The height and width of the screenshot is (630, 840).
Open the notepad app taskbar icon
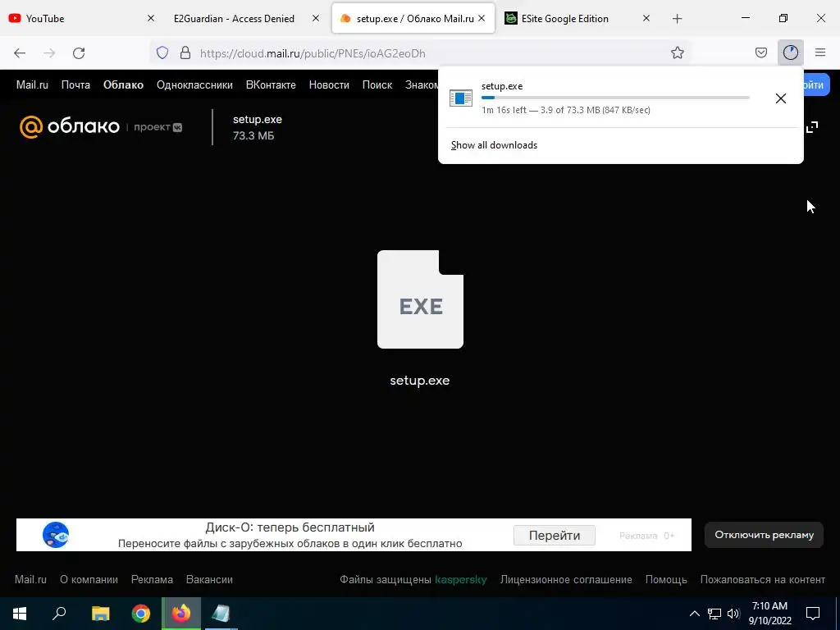pyautogui.click(x=221, y=614)
